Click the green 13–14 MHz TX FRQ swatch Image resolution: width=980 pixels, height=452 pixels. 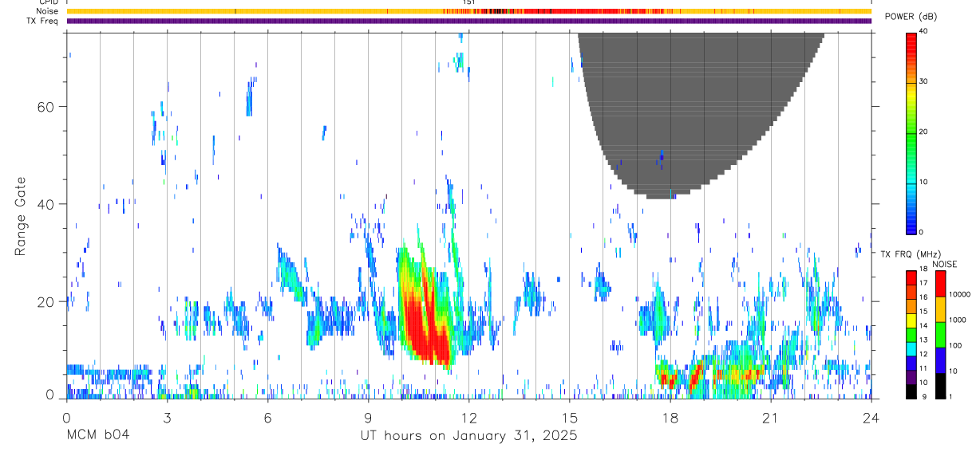tap(911, 336)
